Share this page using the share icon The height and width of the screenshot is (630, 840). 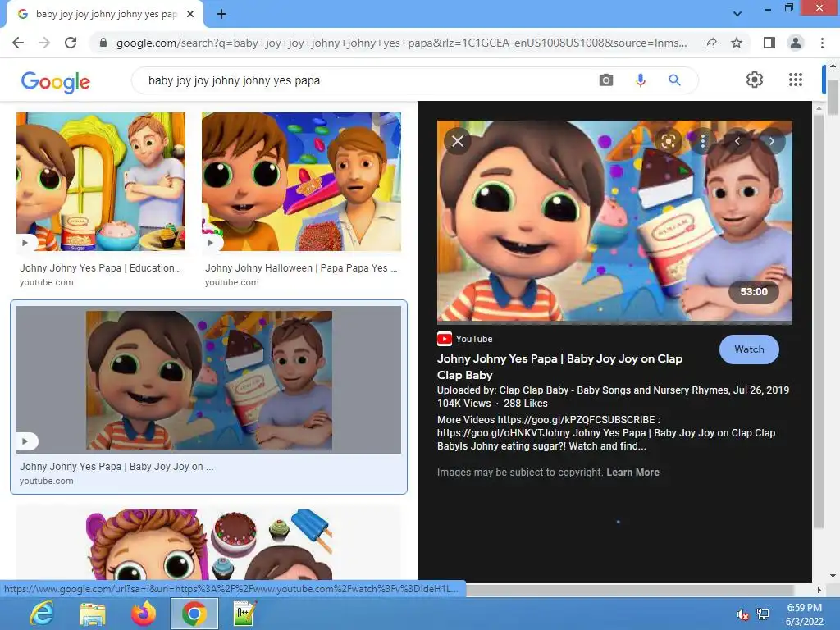point(710,43)
